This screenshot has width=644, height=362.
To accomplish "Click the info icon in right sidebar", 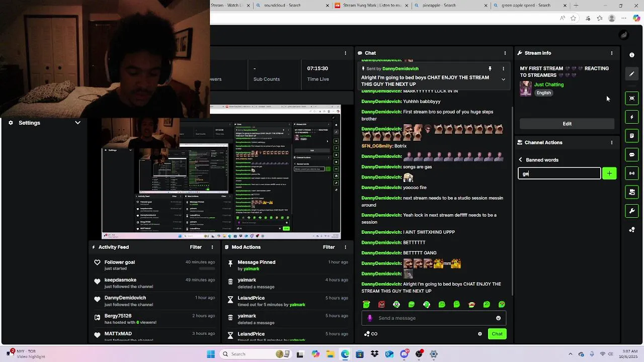I will [632, 55].
